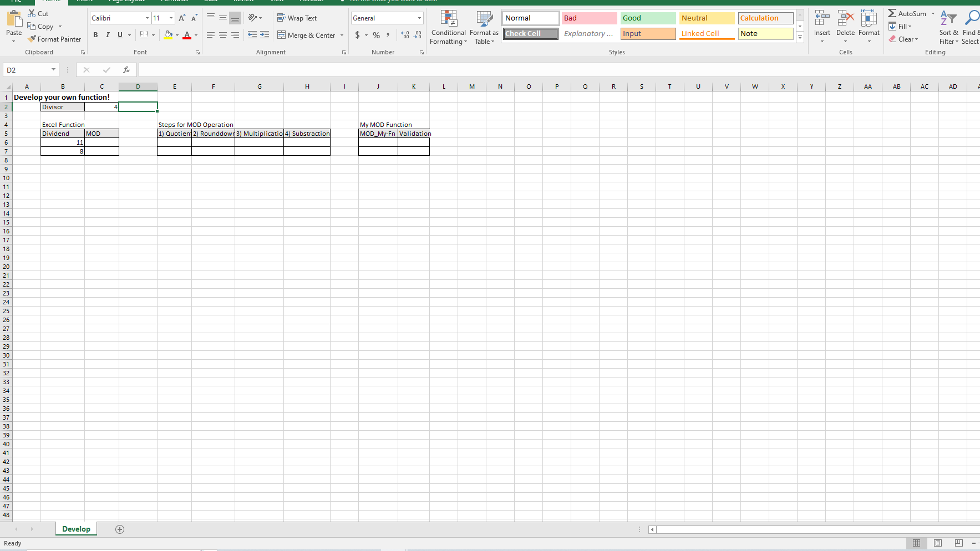Expand the Merge & Center dropdown
This screenshot has height=551, width=980.
[342, 35]
